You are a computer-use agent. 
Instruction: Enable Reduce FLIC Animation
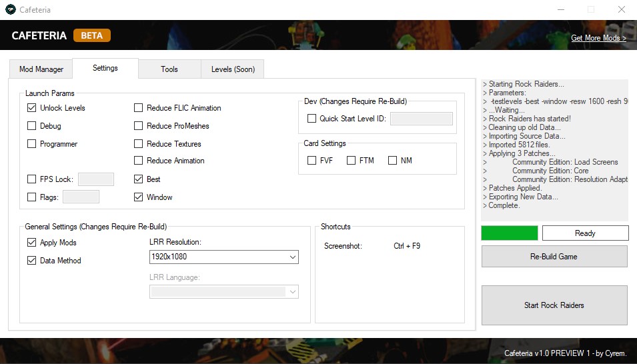pos(139,107)
